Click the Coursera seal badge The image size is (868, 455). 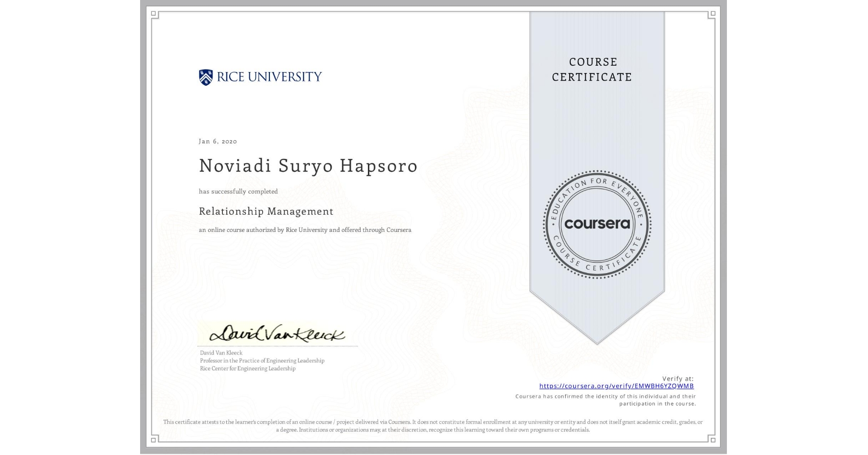[x=597, y=224]
